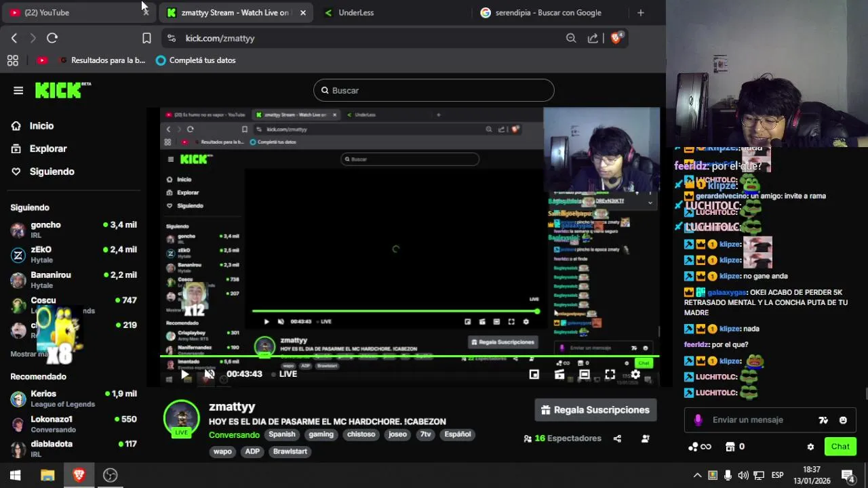
Task: Open mini player picture-in-picture mode
Action: 534,374
